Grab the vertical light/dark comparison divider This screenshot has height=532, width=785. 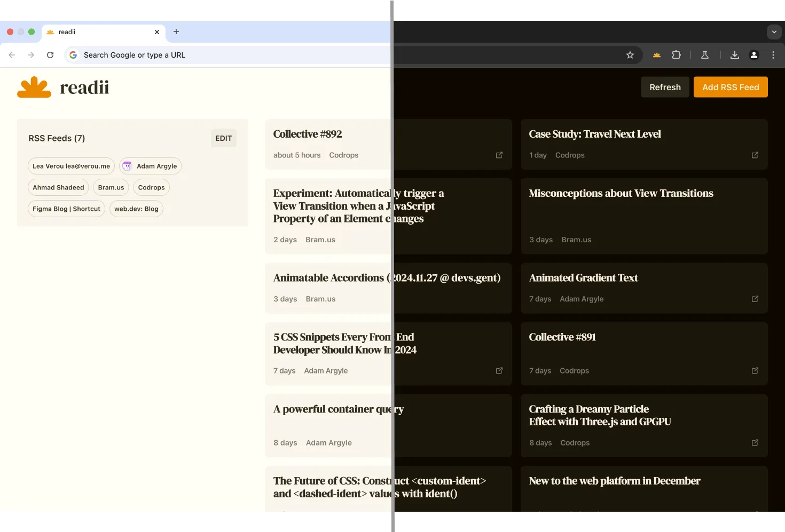click(x=393, y=267)
